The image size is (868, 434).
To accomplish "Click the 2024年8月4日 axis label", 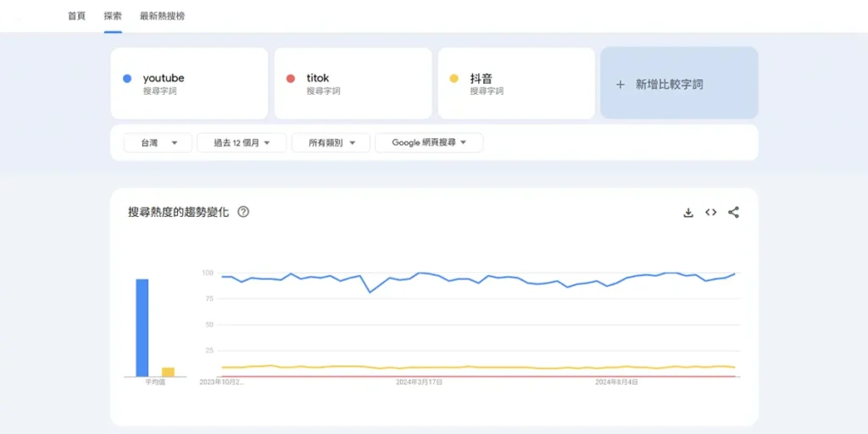I will [617, 382].
